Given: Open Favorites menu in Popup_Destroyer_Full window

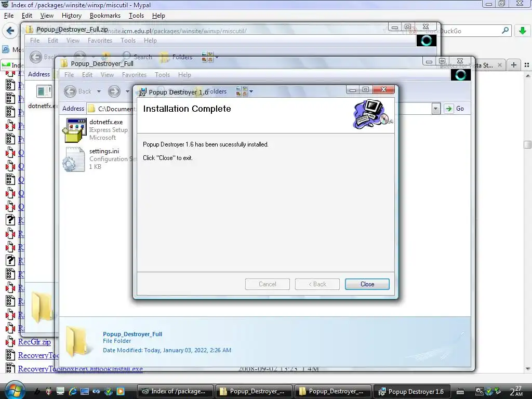Looking at the screenshot, I should (134, 75).
